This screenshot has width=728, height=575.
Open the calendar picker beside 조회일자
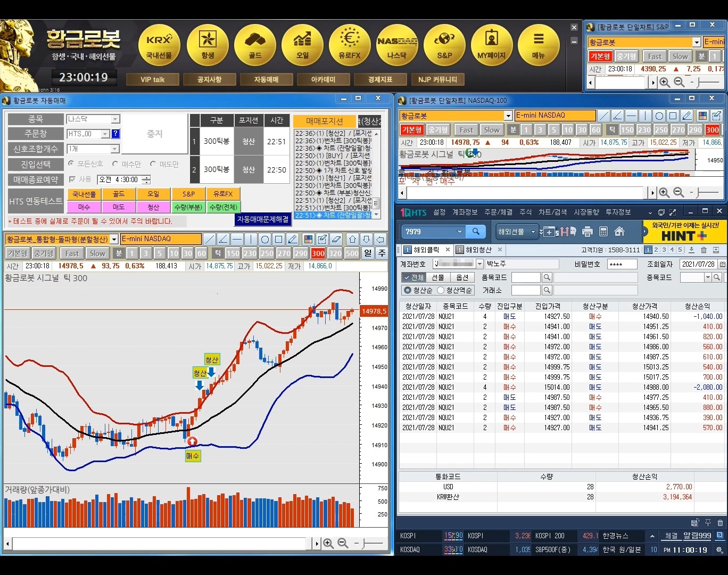(722, 264)
